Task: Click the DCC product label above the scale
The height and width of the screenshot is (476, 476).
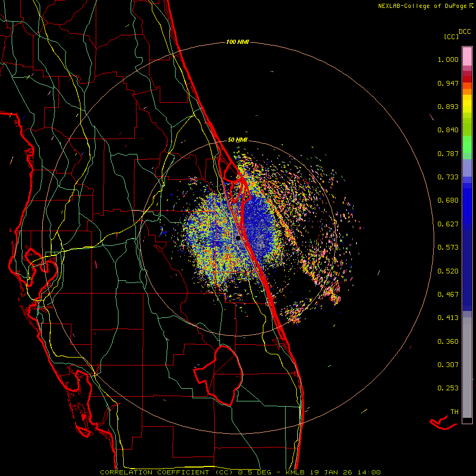Action: pos(465,32)
